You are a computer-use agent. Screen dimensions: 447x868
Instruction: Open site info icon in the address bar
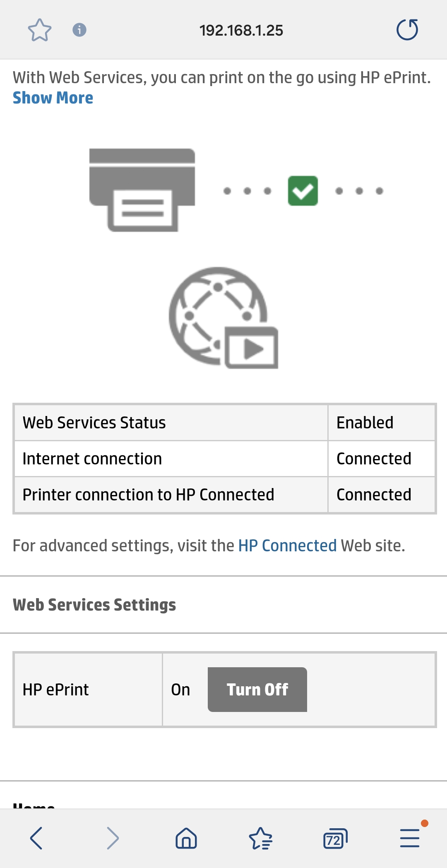pos(79,30)
